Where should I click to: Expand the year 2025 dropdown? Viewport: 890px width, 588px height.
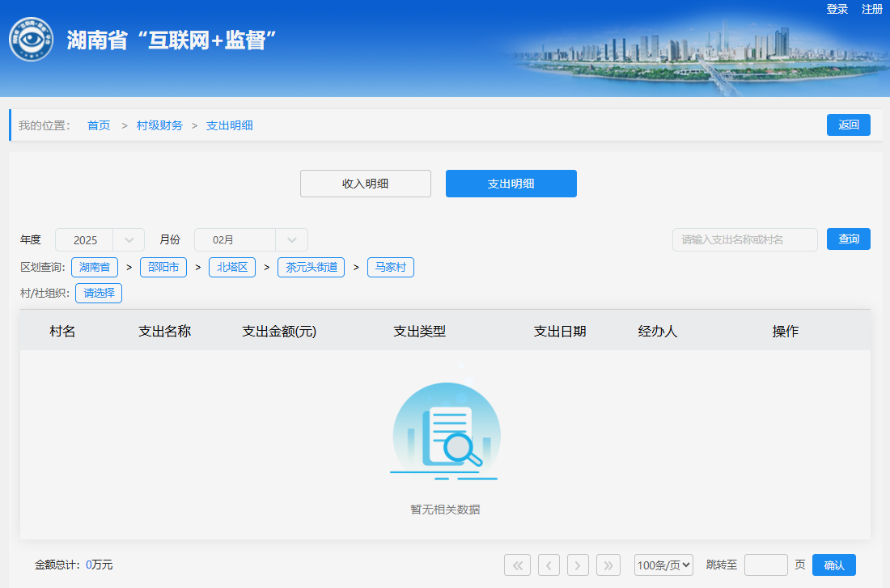(129, 240)
